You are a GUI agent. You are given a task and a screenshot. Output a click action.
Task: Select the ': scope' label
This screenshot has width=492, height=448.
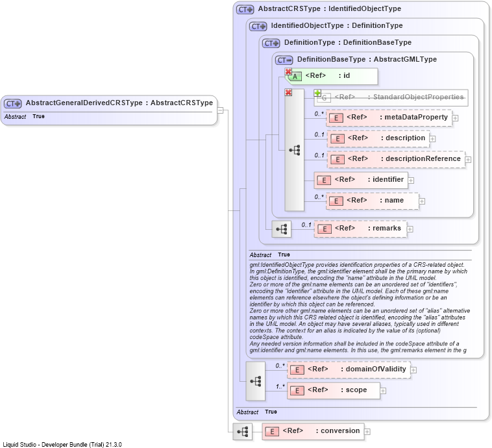pyautogui.click(x=354, y=390)
